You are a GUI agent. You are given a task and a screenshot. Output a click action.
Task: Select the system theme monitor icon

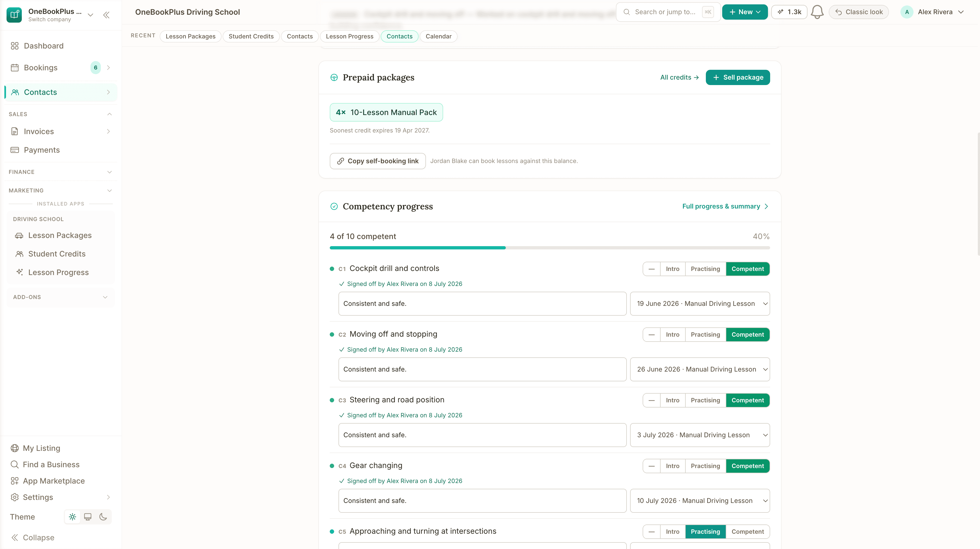(x=88, y=517)
